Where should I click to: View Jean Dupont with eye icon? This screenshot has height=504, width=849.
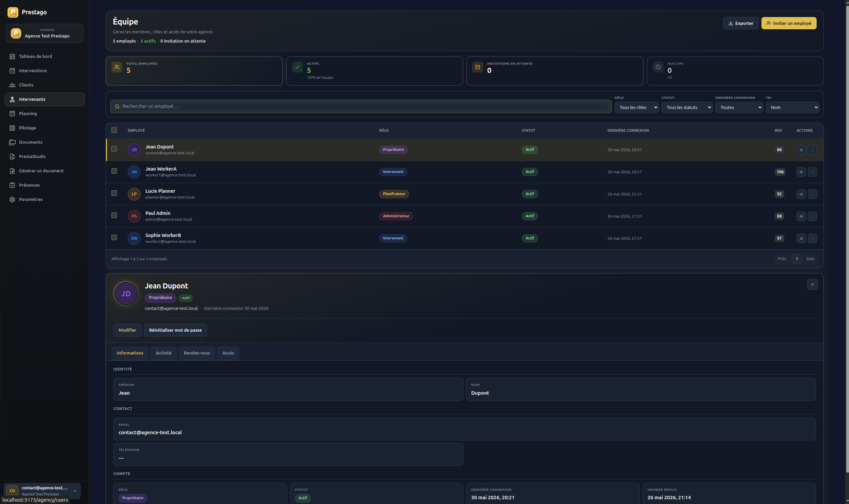(801, 150)
